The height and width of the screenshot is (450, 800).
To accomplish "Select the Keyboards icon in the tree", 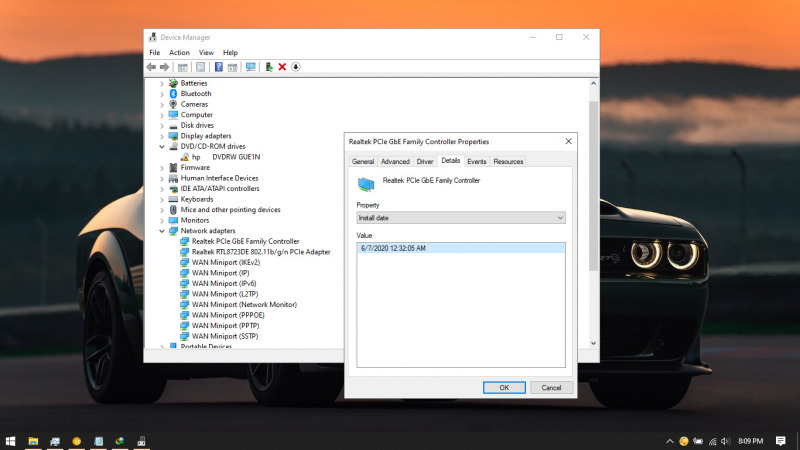I will point(173,199).
